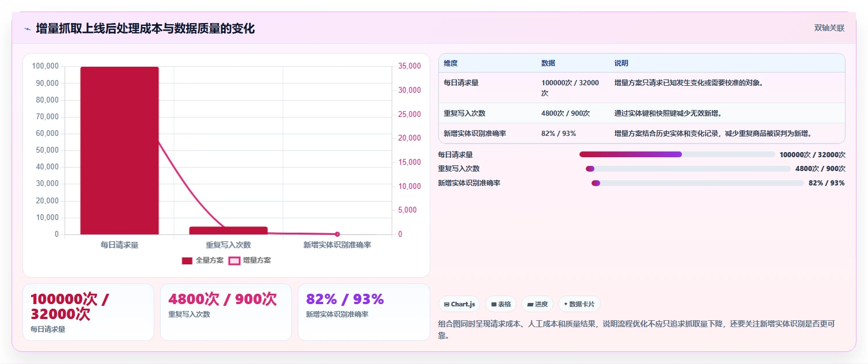Click the 20,000 right axis tick label

pos(410,138)
